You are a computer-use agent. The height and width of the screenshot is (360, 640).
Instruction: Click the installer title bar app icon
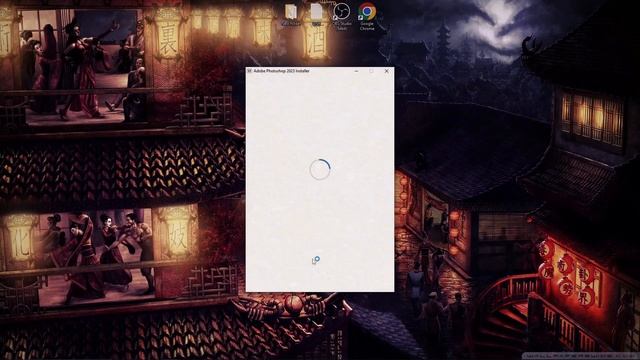point(249,71)
